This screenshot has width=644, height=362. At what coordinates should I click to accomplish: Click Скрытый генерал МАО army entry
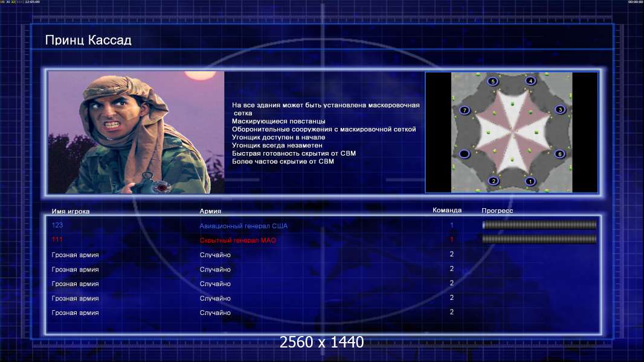coord(238,240)
